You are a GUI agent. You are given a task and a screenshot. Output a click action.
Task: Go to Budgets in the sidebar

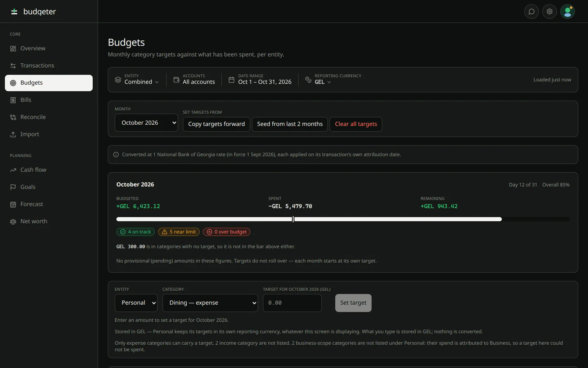[49, 83]
